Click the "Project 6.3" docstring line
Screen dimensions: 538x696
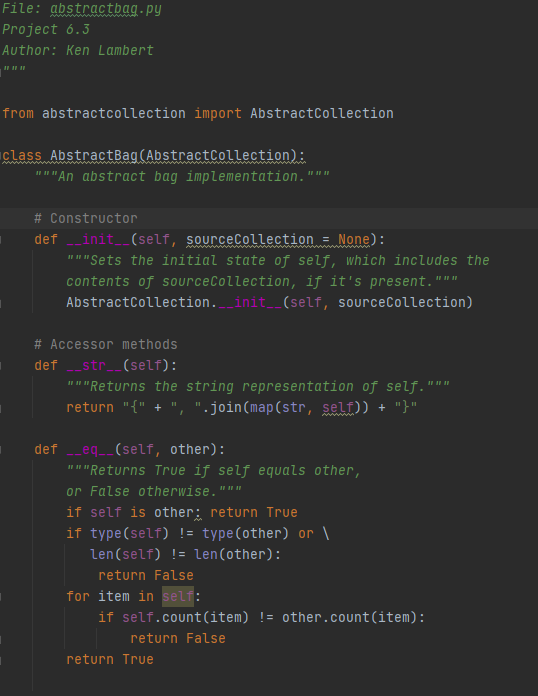[x=46, y=29]
